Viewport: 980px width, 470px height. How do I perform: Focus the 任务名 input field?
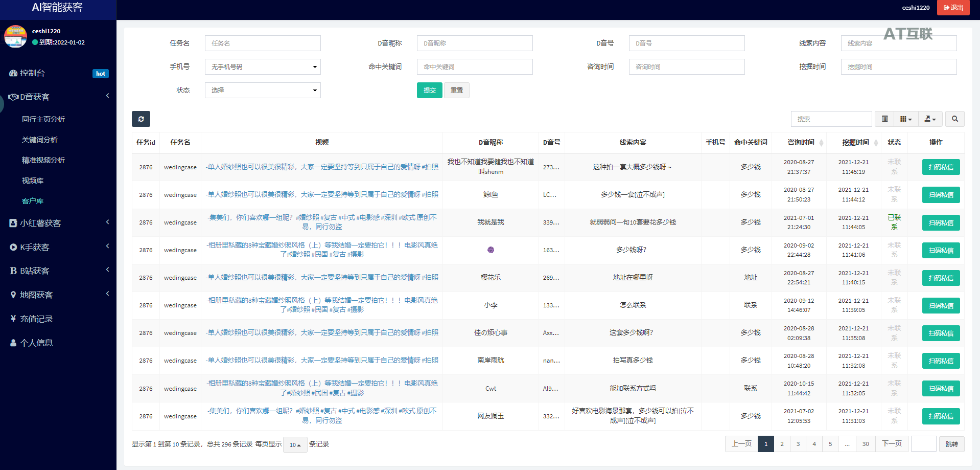(x=263, y=43)
